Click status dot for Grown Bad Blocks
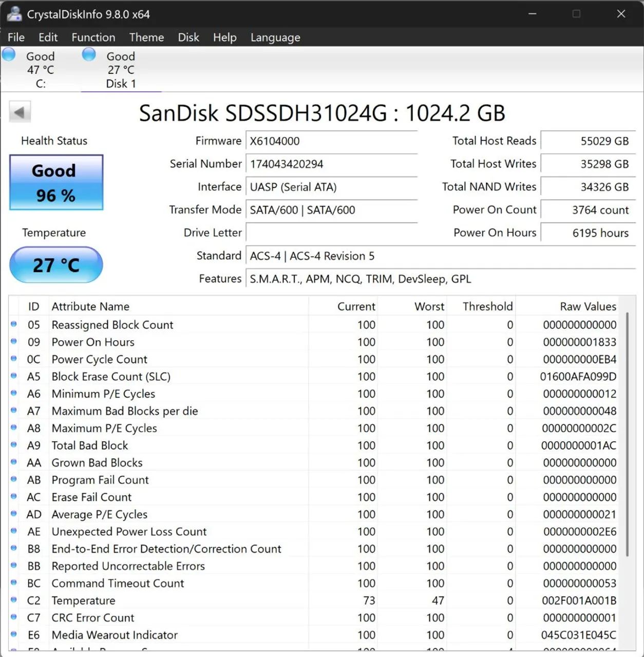This screenshot has width=644, height=657. coord(14,461)
